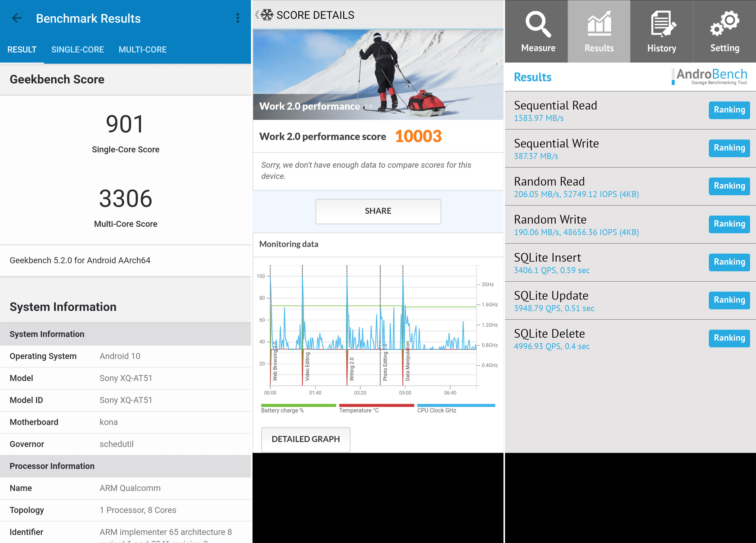Screen dimensions: 756x543
Task: Tap the Data Manipulation marker in graph
Action: click(407, 361)
